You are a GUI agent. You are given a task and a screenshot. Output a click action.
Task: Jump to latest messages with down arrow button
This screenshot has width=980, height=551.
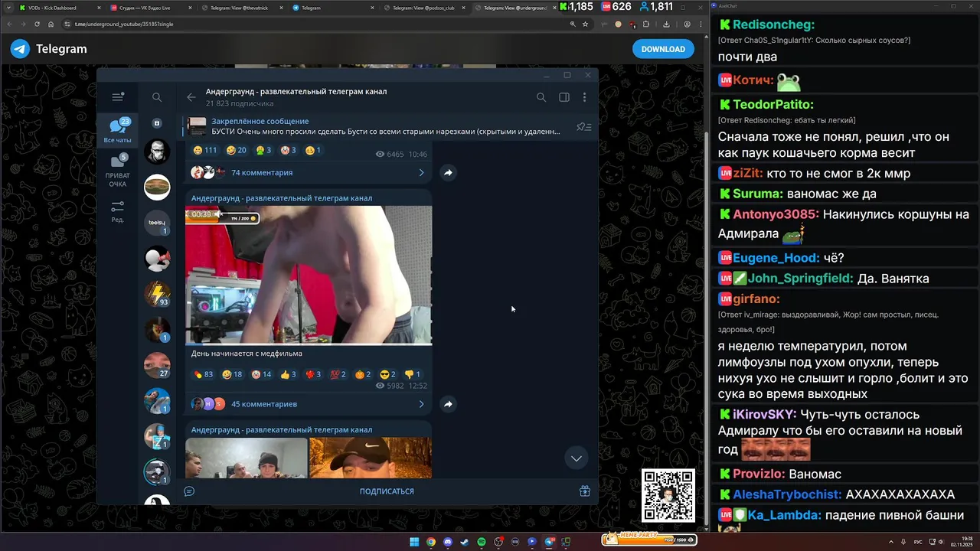coord(577,458)
